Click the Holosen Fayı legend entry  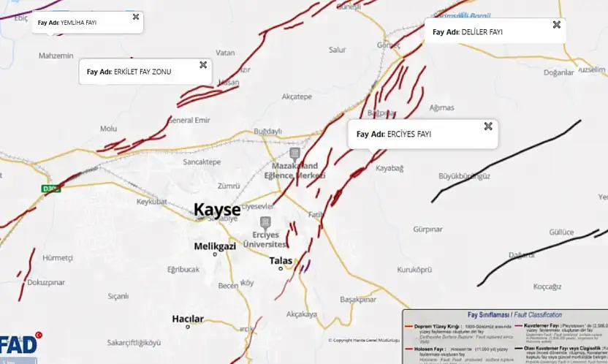459,354
